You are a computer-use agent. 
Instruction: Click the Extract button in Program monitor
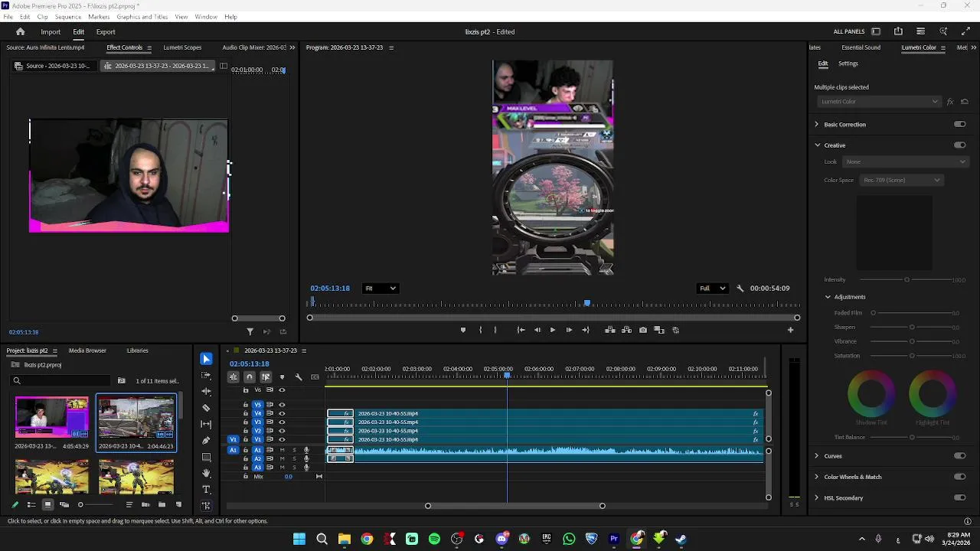pyautogui.click(x=626, y=330)
